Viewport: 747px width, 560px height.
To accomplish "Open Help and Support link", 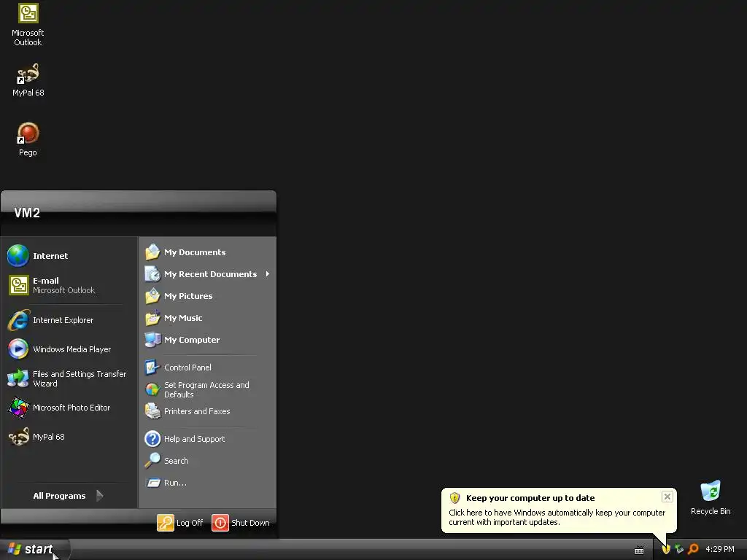I will coord(208,438).
